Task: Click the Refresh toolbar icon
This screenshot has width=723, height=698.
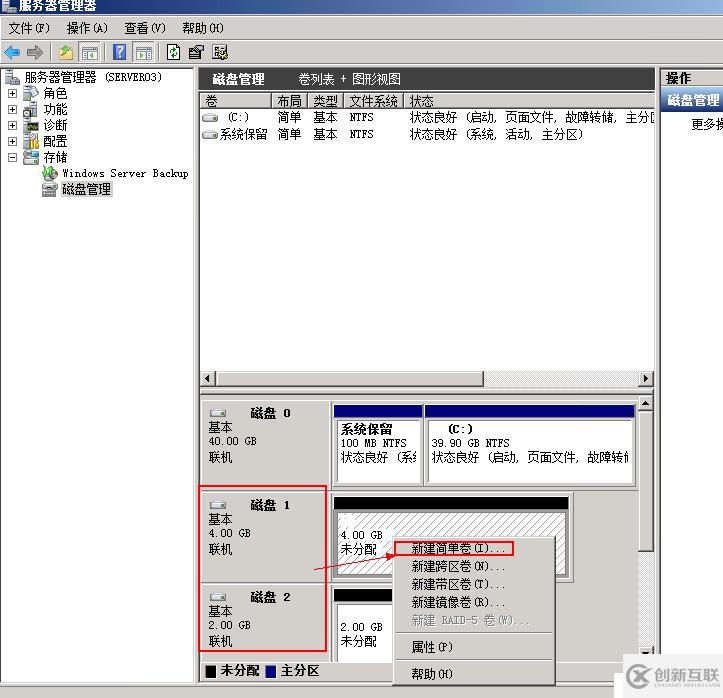Action: pyautogui.click(x=173, y=52)
